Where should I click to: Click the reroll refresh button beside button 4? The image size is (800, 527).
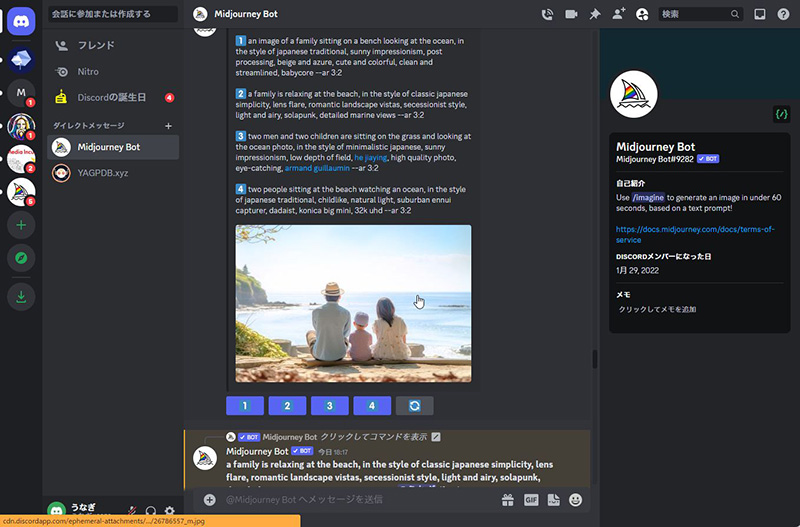tap(414, 406)
